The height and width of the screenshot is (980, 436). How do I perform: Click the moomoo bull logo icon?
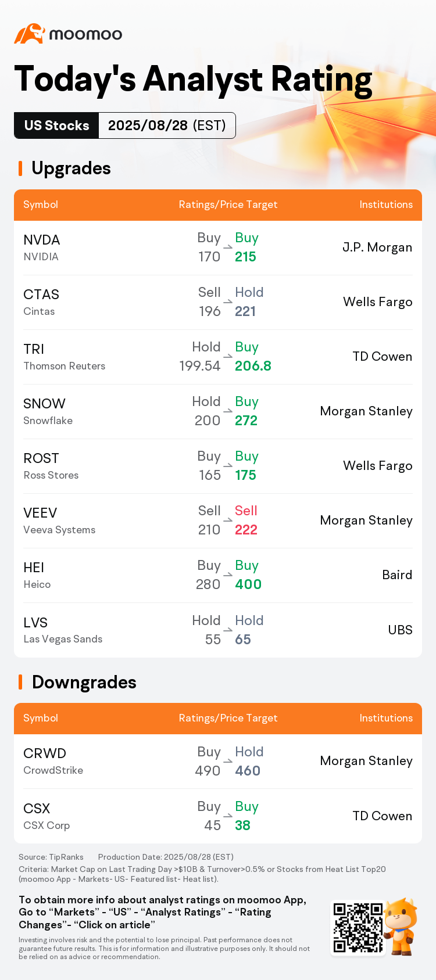[30, 34]
